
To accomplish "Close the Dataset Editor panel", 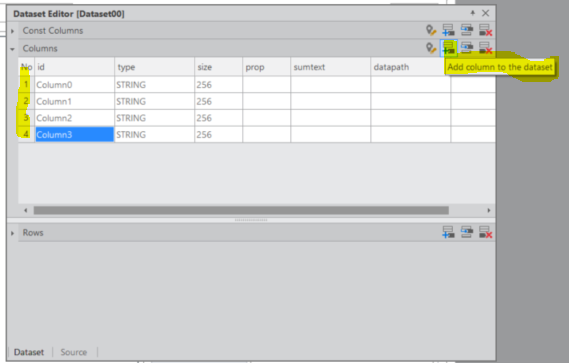I will 486,13.
